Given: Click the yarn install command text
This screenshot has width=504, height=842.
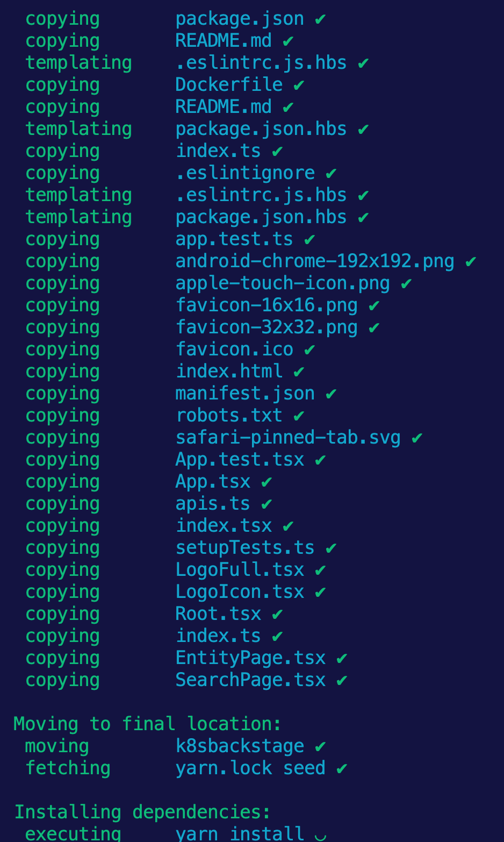Looking at the screenshot, I should tap(240, 834).
